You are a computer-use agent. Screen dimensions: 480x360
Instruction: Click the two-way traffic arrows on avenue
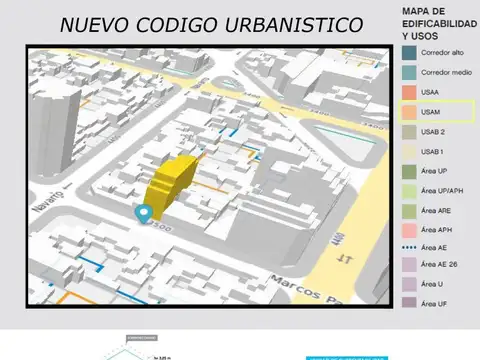344,259
